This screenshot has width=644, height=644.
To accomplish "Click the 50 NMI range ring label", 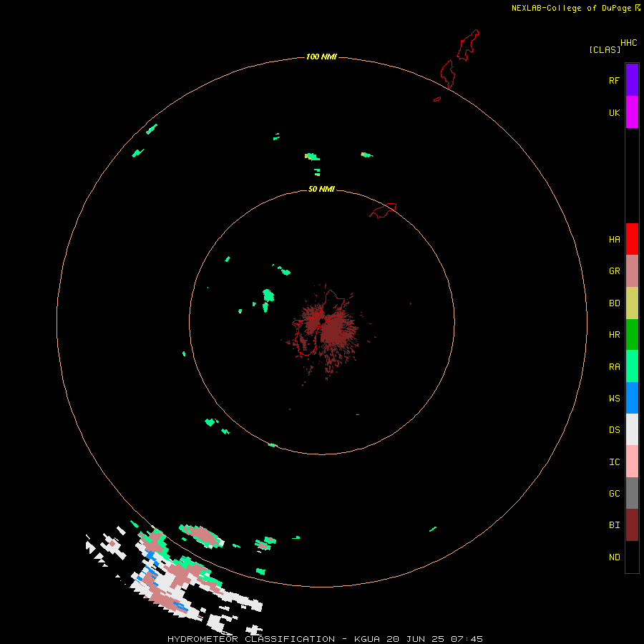I will tap(321, 189).
